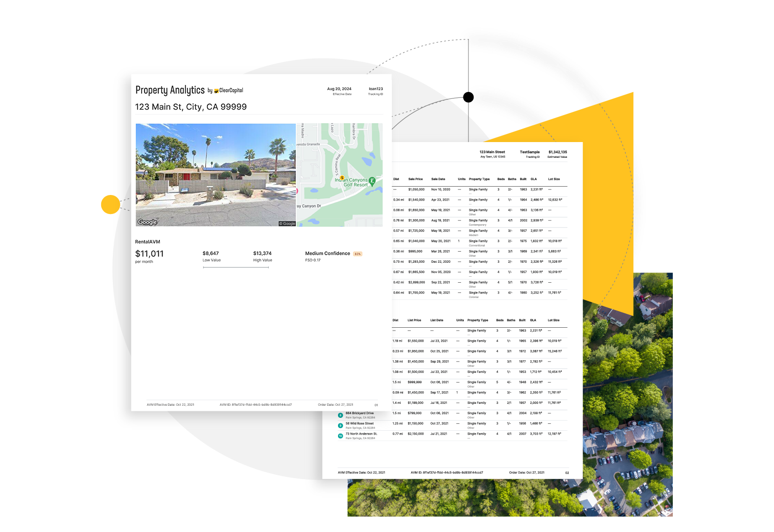Open the 73 North Anderson St. comp listing
774x532 pixels.
click(361, 433)
